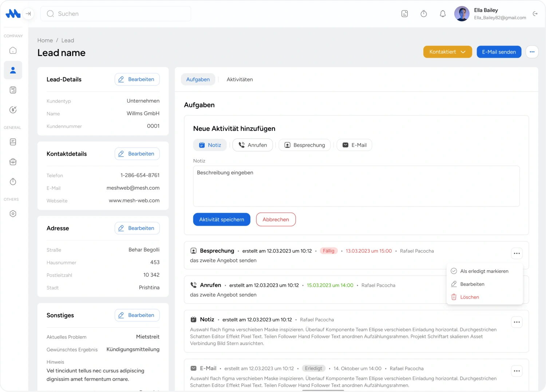Open options menu for the Notiz task
The width and height of the screenshot is (546, 392).
point(517,322)
